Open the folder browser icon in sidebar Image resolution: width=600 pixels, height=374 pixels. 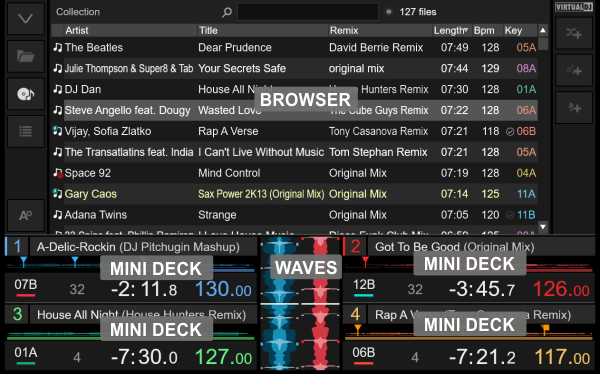tap(26, 57)
